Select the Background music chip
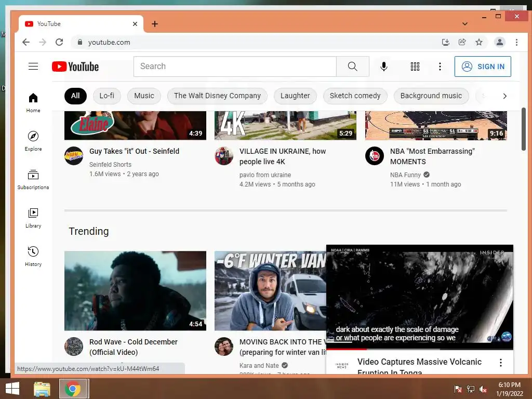Image resolution: width=532 pixels, height=399 pixels. [431, 96]
